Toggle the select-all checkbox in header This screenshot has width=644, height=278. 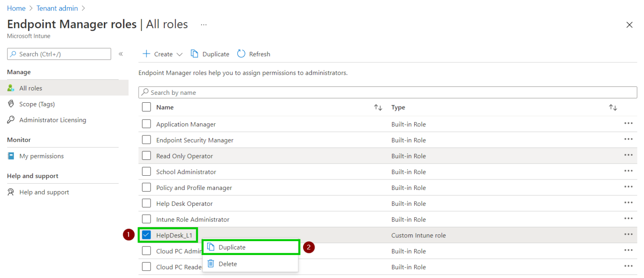coord(146,107)
